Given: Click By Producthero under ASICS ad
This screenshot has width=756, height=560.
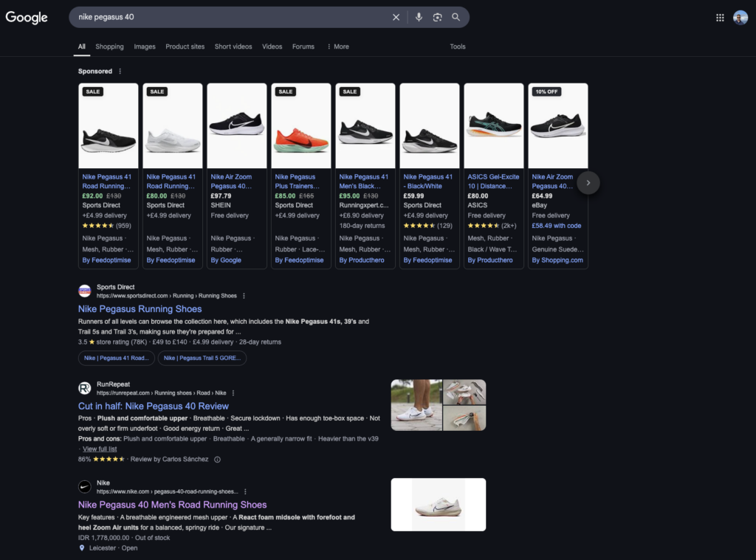Looking at the screenshot, I should pos(490,260).
